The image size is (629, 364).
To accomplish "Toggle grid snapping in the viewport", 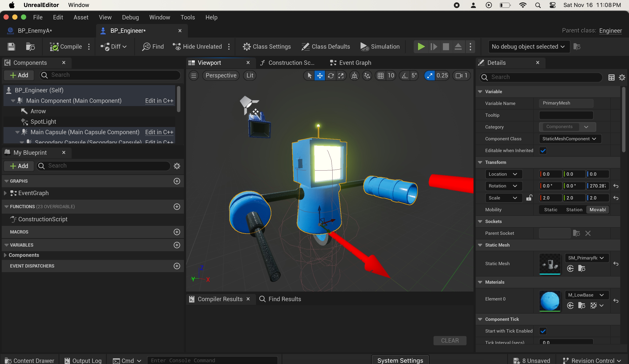I will tap(380, 76).
